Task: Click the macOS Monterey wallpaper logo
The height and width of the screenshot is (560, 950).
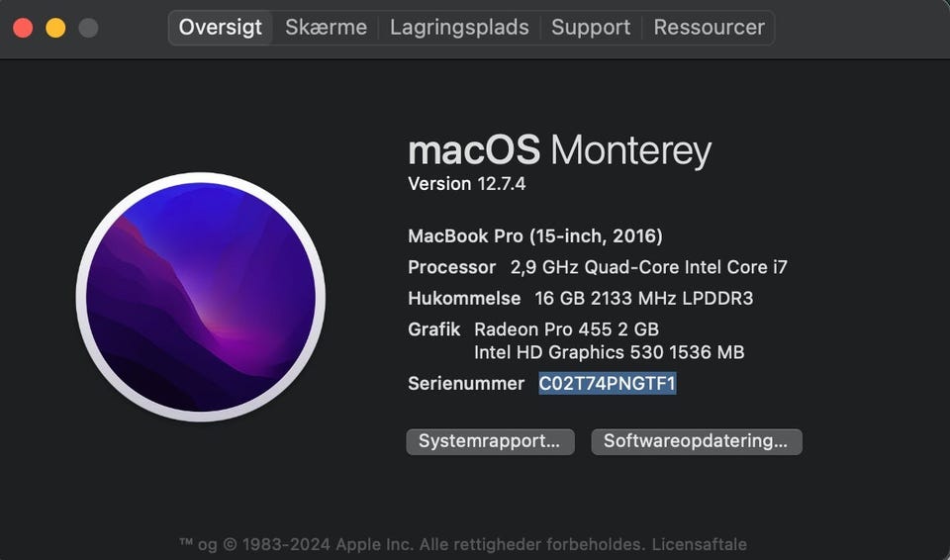Action: click(201, 297)
